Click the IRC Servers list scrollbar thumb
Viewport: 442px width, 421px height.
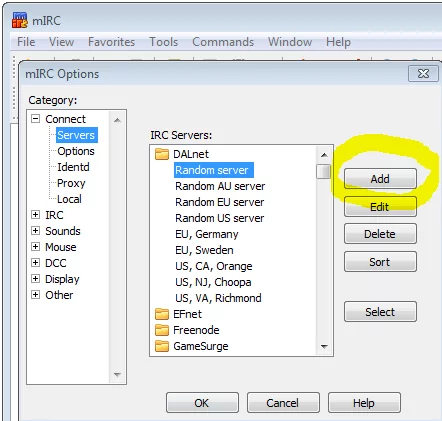[323, 172]
